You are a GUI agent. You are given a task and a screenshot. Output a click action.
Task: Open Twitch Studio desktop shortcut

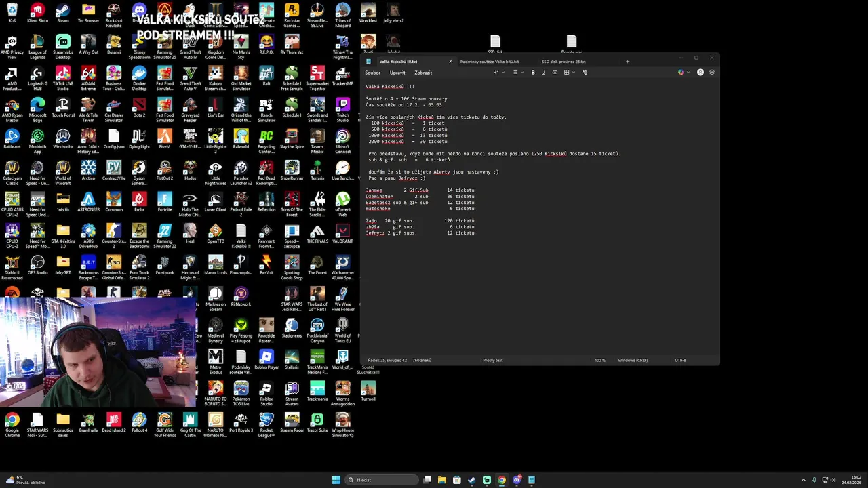pyautogui.click(x=342, y=110)
